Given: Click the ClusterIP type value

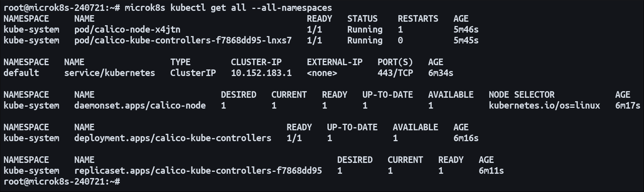Looking at the screenshot, I should pyautogui.click(x=193, y=73).
